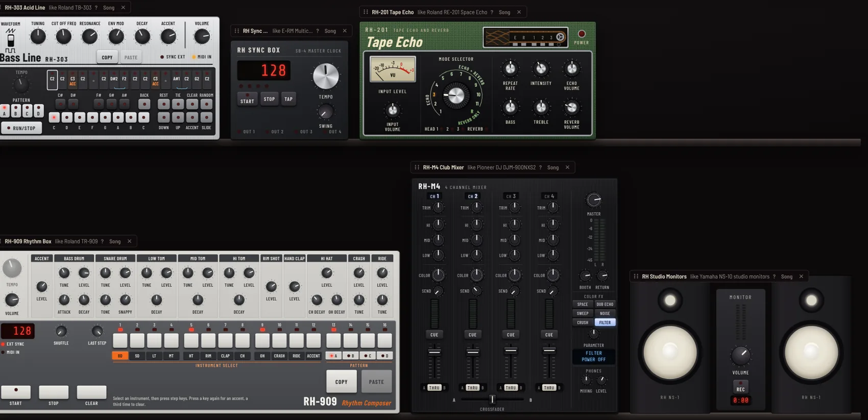The height and width of the screenshot is (420, 868).
Task: Enable CUE on mixer channel 1
Action: pos(434,335)
